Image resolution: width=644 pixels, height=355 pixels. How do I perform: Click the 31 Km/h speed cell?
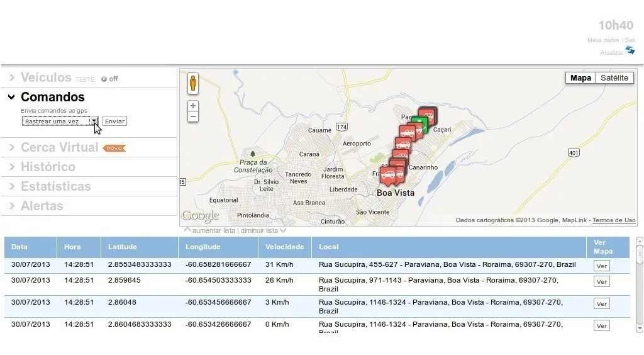[279, 264]
